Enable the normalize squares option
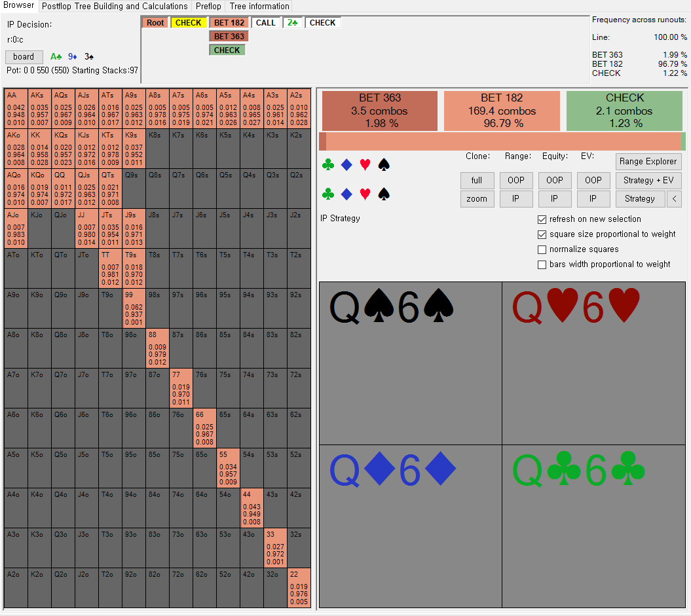This screenshot has height=616, width=691. coord(542,249)
